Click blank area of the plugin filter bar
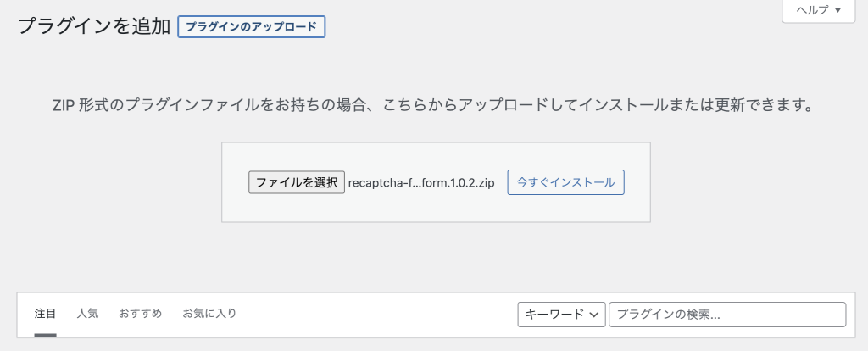The image size is (868, 351). pos(376,315)
